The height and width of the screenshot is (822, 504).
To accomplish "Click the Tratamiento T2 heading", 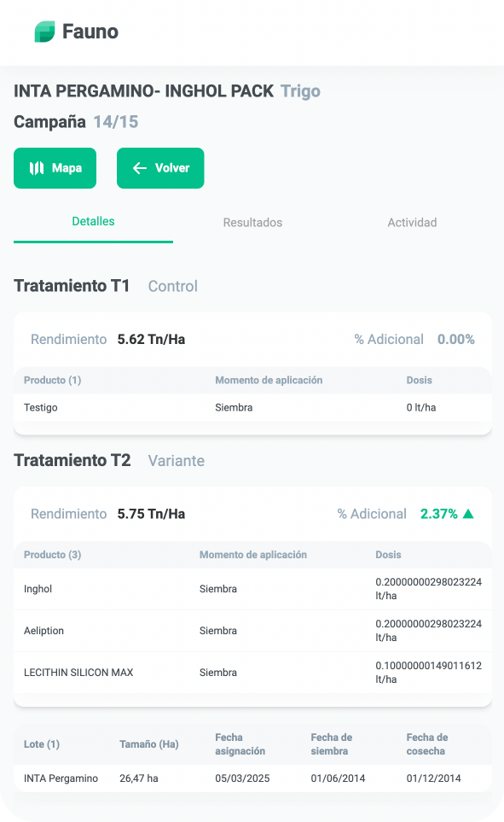I will pos(72,460).
